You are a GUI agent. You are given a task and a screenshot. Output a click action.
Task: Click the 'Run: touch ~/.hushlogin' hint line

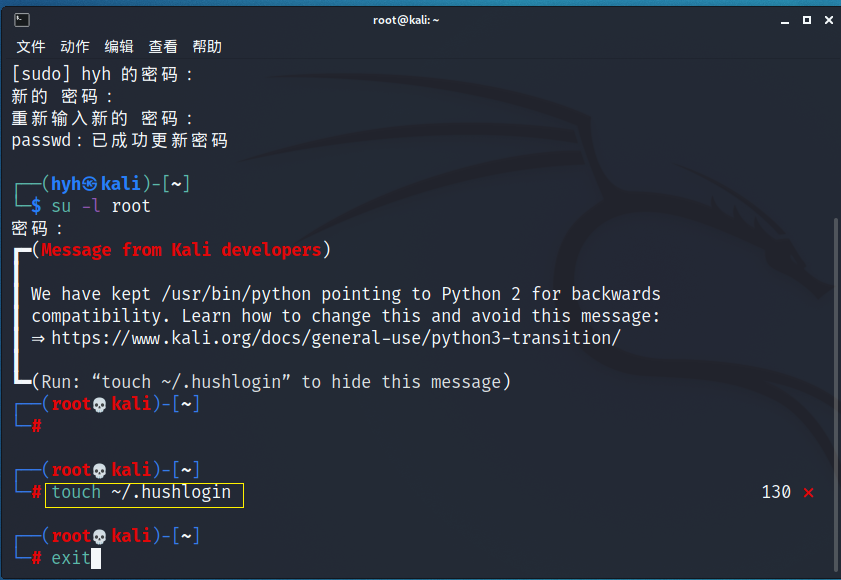coord(271,382)
